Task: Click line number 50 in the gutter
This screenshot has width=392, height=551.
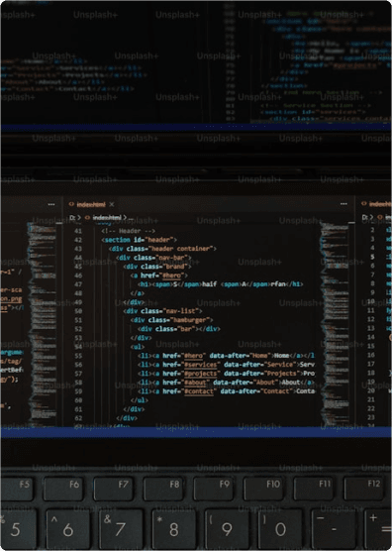Action: [x=78, y=311]
